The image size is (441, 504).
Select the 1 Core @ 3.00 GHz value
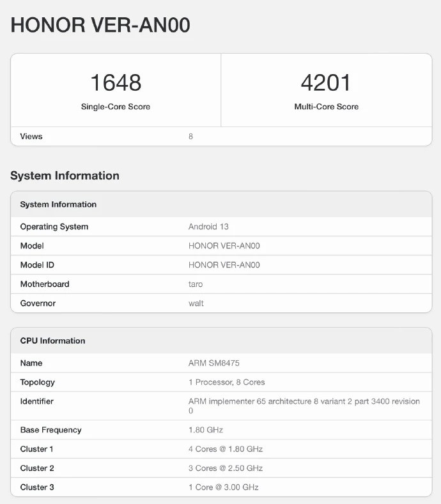(x=224, y=487)
